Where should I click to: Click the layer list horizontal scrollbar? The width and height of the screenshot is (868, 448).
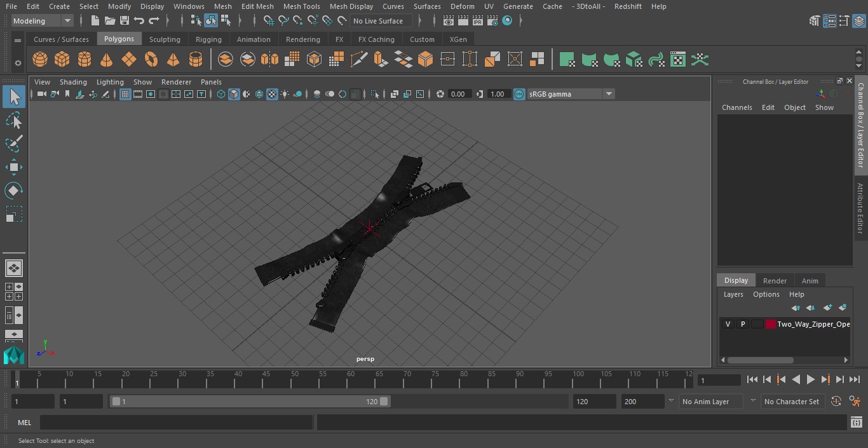point(761,360)
